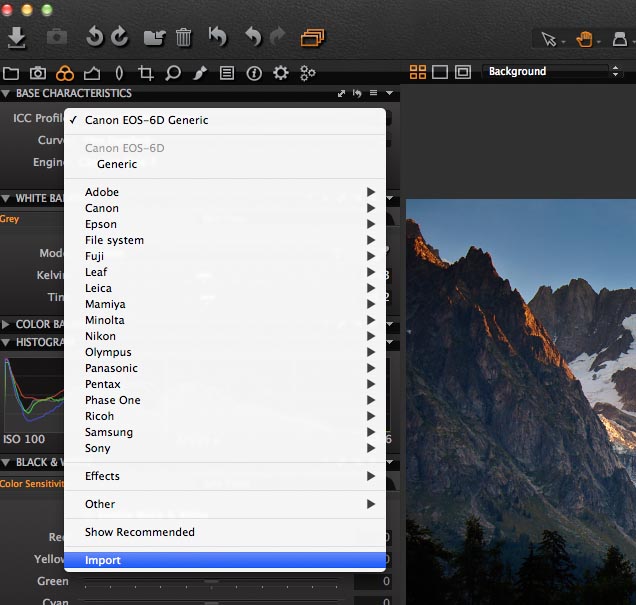Open the Capture camera tool tab

coord(38,73)
